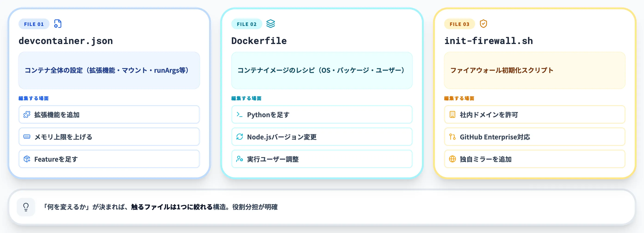The height and width of the screenshot is (233, 644).
Task: Select the FILE 01 badge
Action: point(34,24)
